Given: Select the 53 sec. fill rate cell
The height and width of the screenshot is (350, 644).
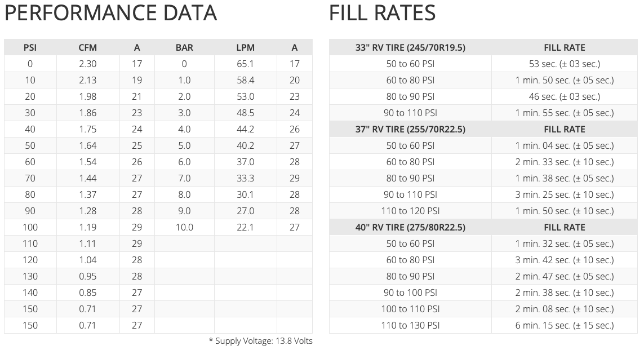Looking at the screenshot, I should [x=564, y=64].
